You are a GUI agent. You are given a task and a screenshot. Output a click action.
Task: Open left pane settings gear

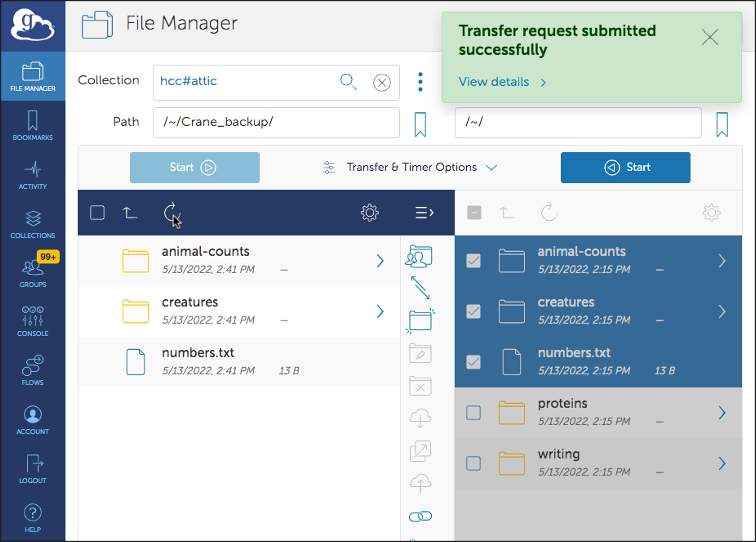(x=370, y=212)
